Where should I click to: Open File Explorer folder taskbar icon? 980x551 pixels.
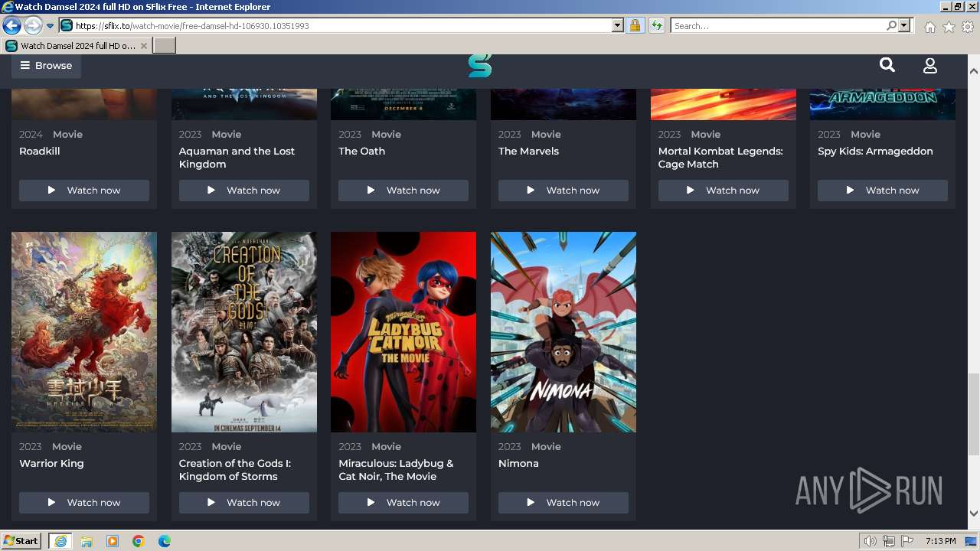click(87, 541)
